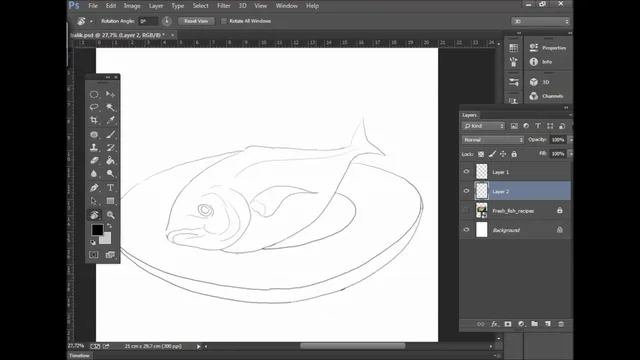Show the Fresh_fish_recipes layer
The image size is (640, 360).
coord(466,211)
